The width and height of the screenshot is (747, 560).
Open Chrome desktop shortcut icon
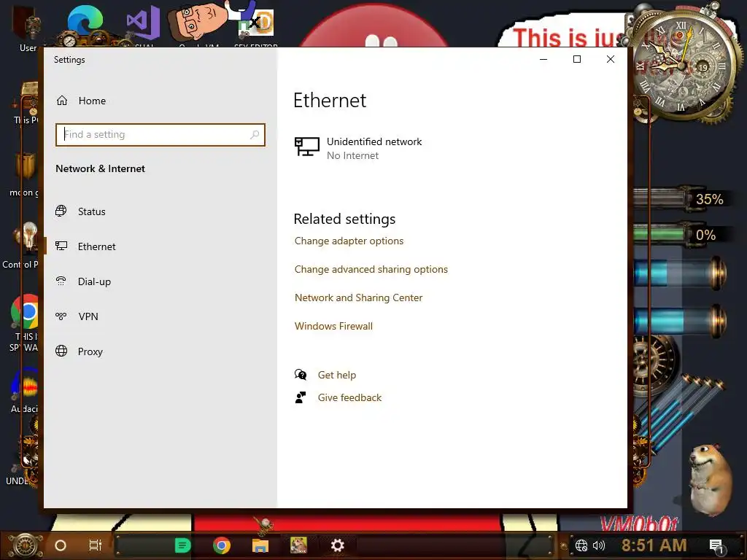(x=25, y=312)
